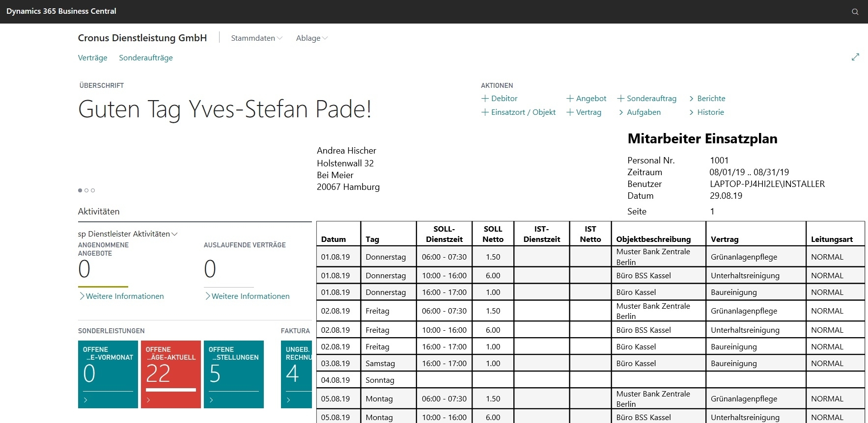Create a new Angebot

tap(587, 99)
